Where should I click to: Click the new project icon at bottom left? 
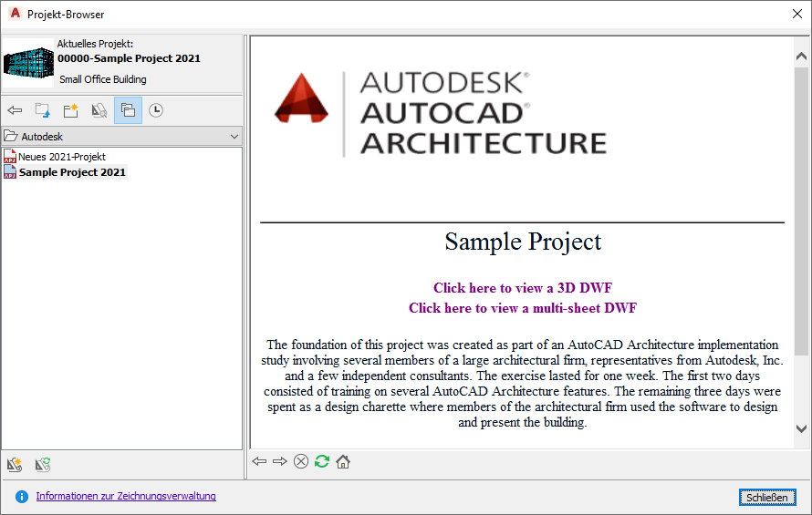15,464
